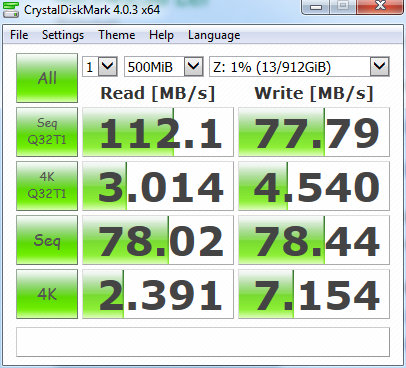
Task: Click the empty comment text field
Action: [203, 342]
